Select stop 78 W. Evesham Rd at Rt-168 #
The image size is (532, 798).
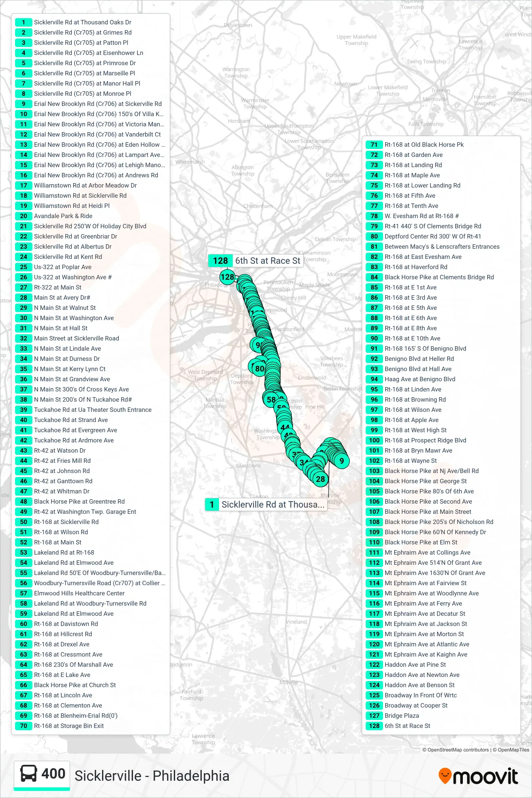pyautogui.click(x=413, y=216)
